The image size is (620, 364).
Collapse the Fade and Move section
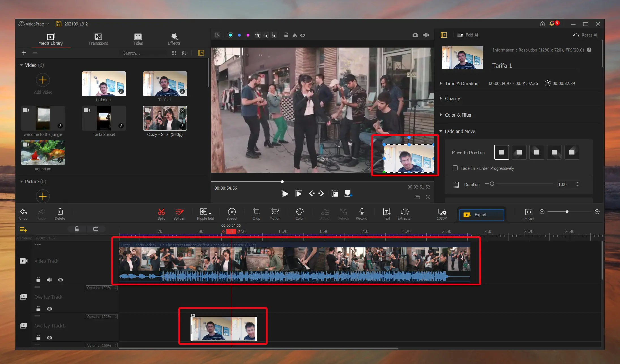click(x=441, y=131)
